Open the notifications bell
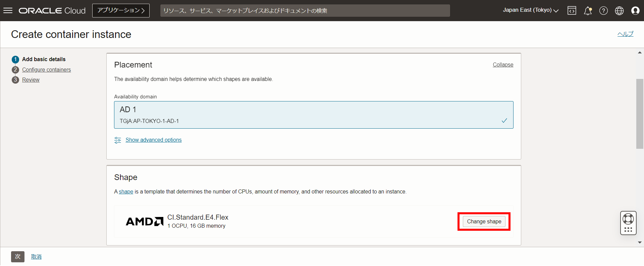Screen dimensions: 644x266 588,11
